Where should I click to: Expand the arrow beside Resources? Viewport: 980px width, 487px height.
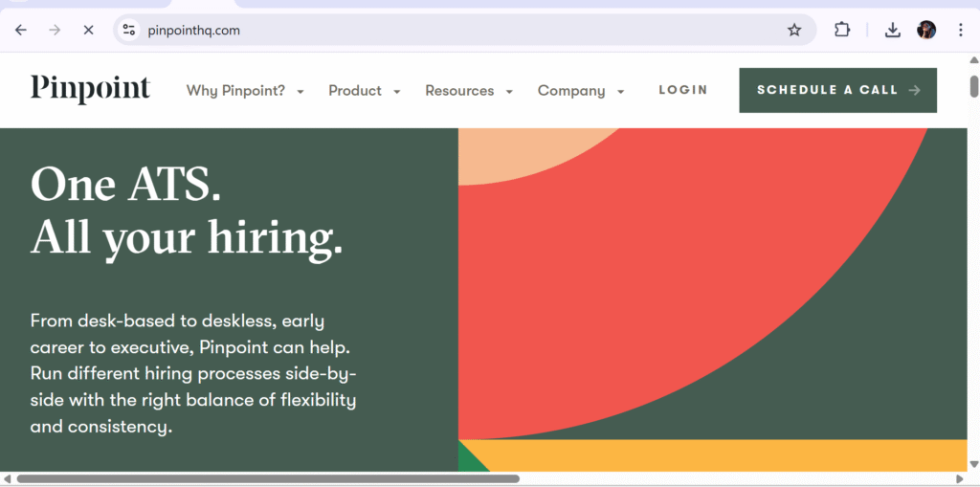coord(509,92)
